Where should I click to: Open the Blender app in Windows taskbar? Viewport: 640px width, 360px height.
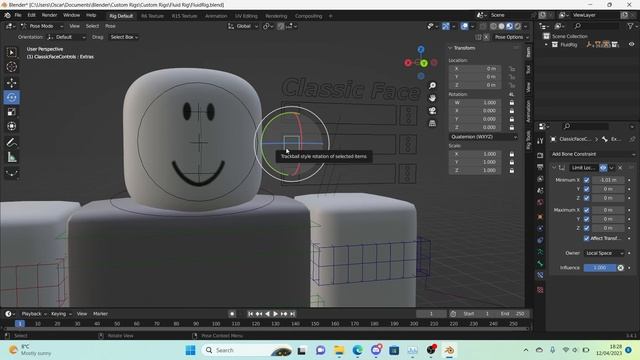pyautogui.click(x=449, y=350)
